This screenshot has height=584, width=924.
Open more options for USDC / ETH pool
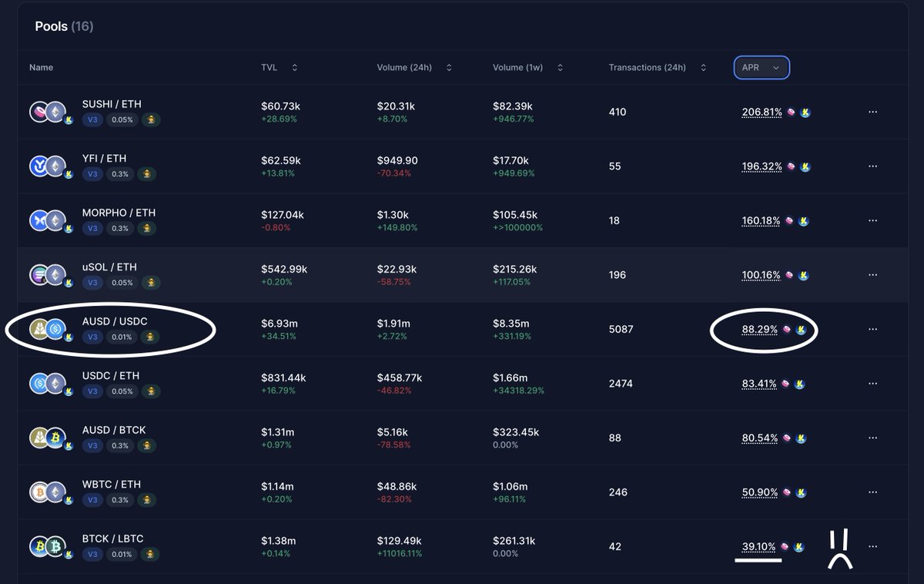[x=872, y=384]
